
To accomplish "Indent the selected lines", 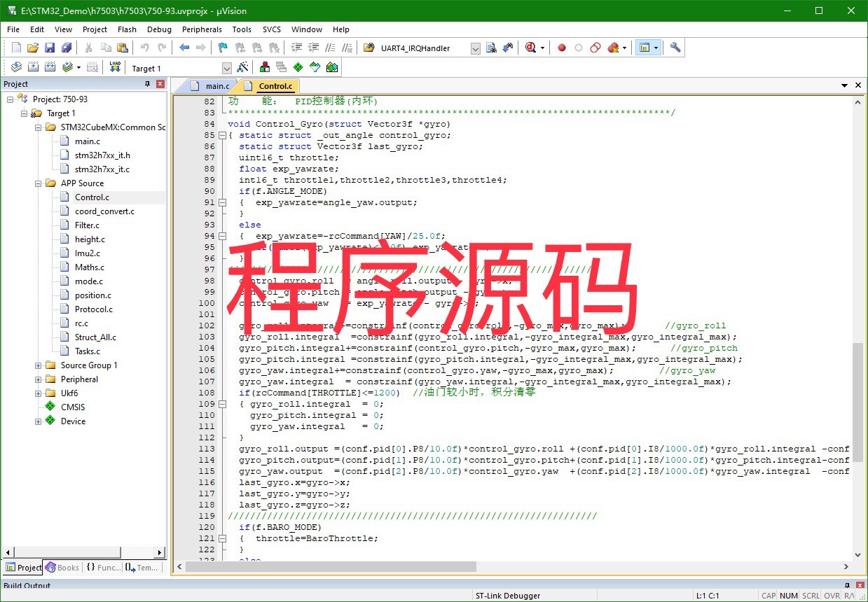I will [296, 48].
